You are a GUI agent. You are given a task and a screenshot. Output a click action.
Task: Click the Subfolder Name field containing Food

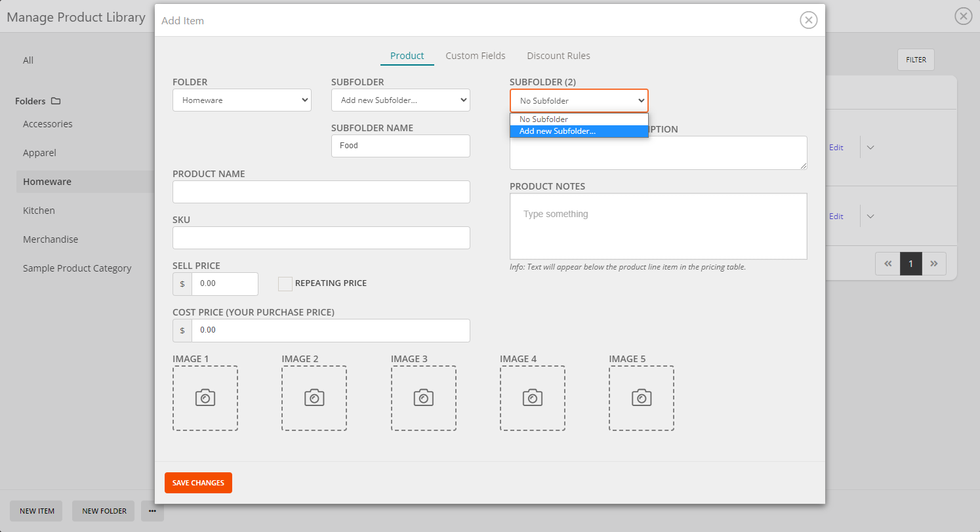click(x=400, y=146)
